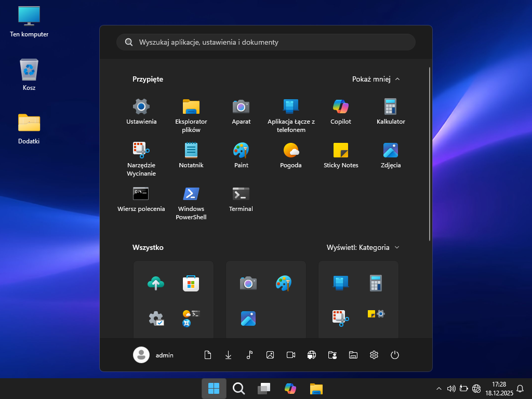Collapse pinned apps with Pokaż mniej
The width and height of the screenshot is (532, 399).
[x=376, y=79]
